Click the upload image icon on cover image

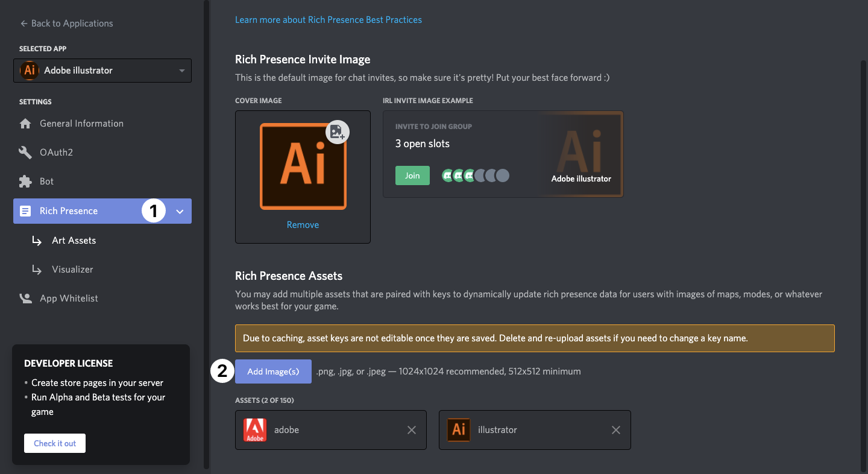(x=338, y=132)
